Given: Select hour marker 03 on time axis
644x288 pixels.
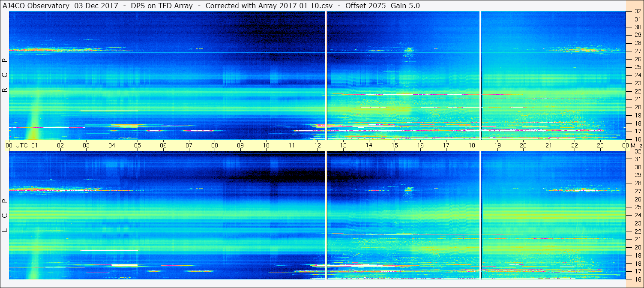Looking at the screenshot, I should point(86,145).
